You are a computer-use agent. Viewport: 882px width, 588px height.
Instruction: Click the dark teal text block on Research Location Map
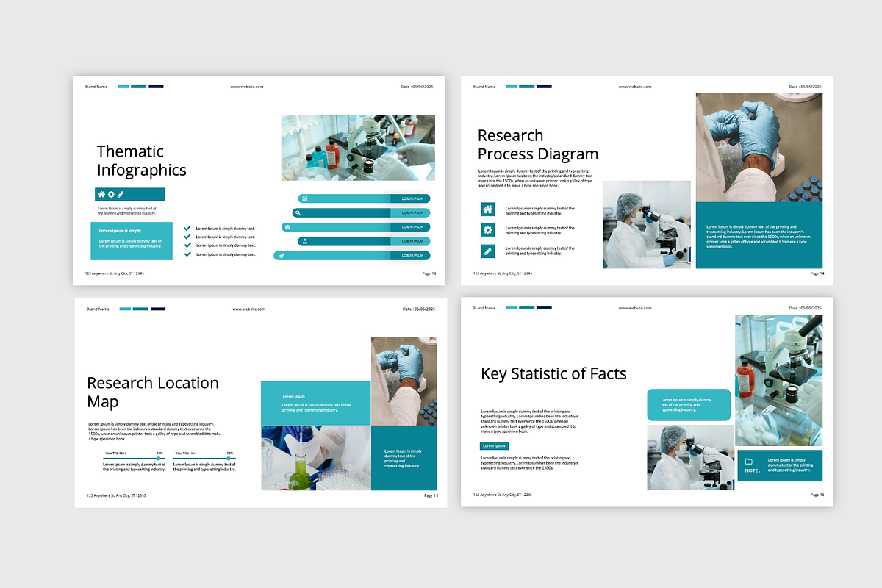404,458
